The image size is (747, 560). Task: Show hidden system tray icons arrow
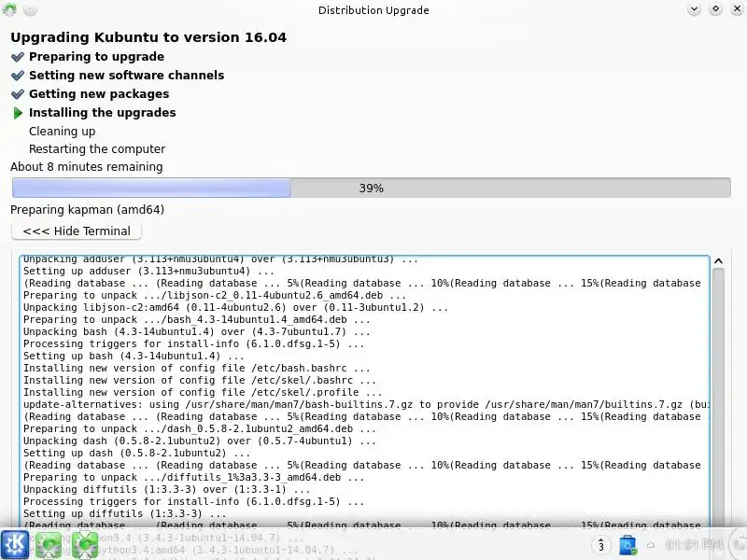tap(651, 545)
